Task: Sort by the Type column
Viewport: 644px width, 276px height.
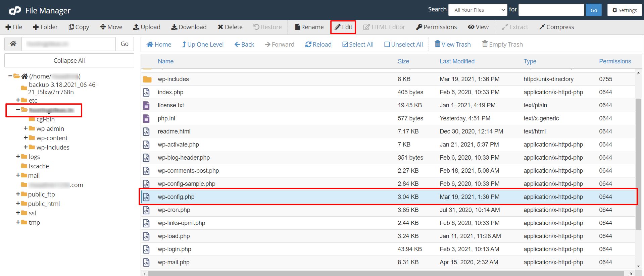Action: click(530, 61)
